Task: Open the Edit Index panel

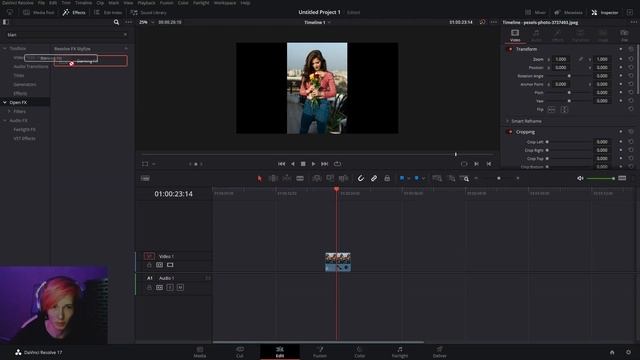Action: 108,13
